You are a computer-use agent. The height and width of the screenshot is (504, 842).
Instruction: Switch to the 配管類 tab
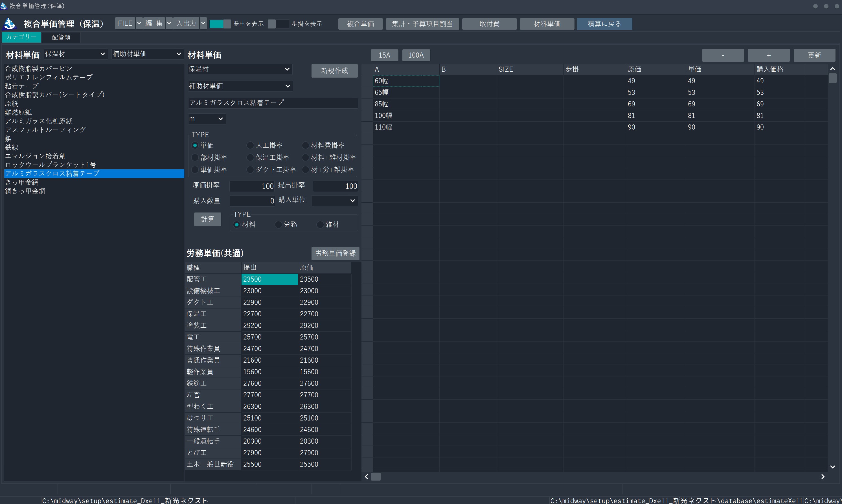pos(61,37)
